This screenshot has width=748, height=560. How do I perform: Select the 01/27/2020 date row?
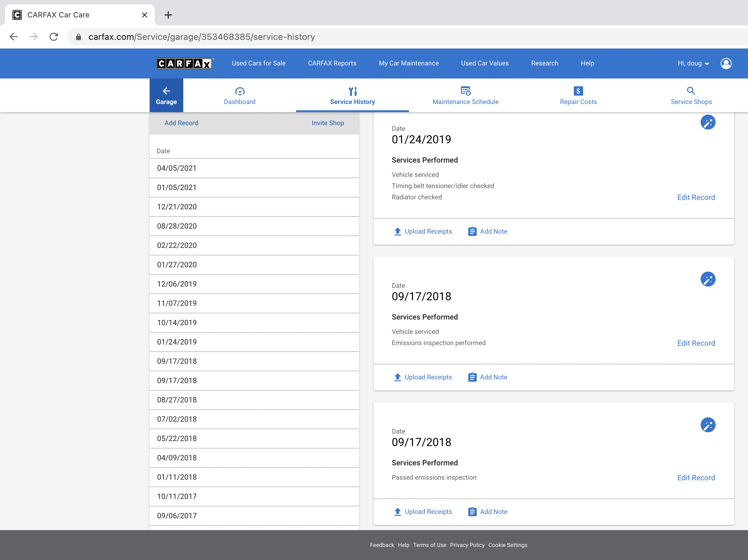pyautogui.click(x=254, y=265)
